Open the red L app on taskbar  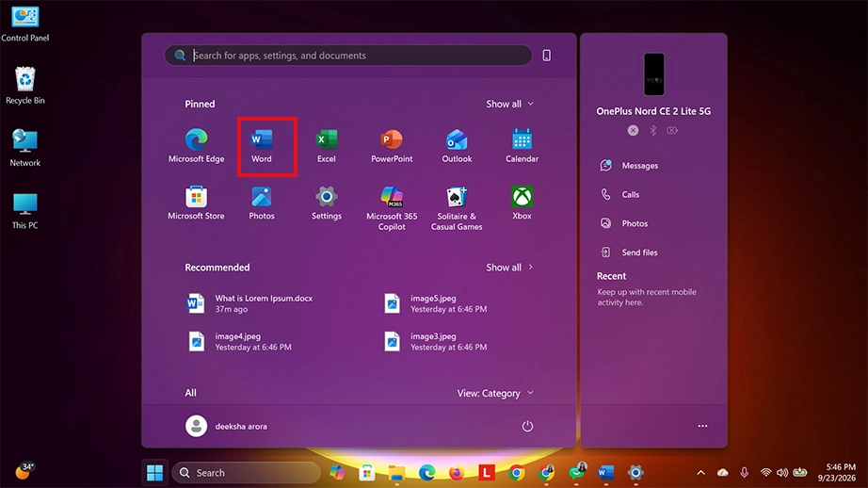click(x=486, y=473)
